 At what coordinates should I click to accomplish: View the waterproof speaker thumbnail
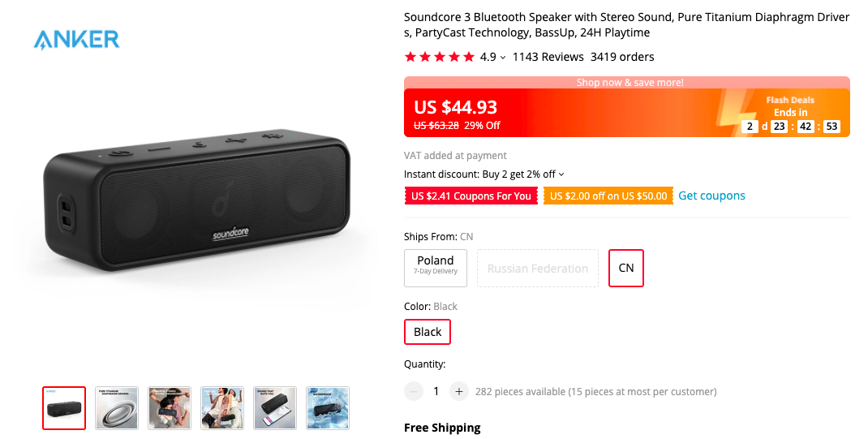click(x=328, y=408)
